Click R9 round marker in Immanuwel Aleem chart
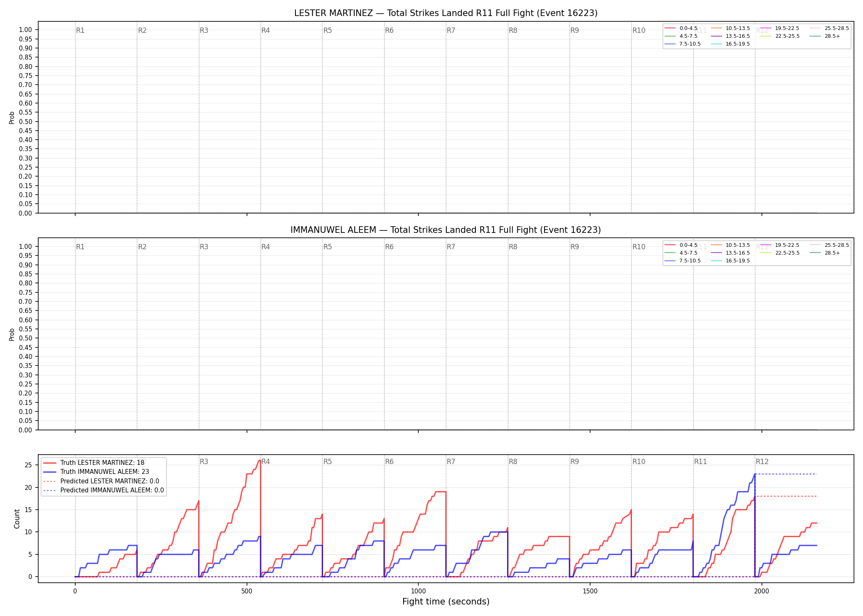 click(575, 247)
